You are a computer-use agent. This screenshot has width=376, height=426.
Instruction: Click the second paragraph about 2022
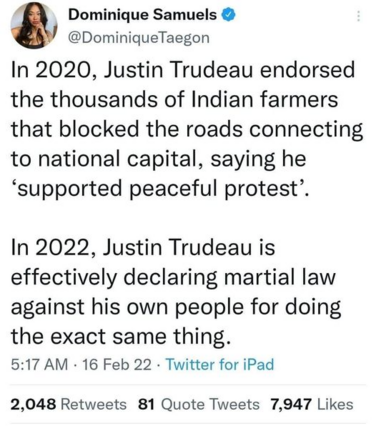176,292
